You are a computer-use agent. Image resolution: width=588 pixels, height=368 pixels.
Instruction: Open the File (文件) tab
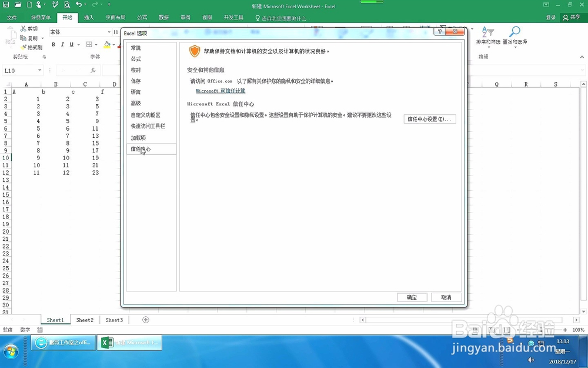pos(12,17)
